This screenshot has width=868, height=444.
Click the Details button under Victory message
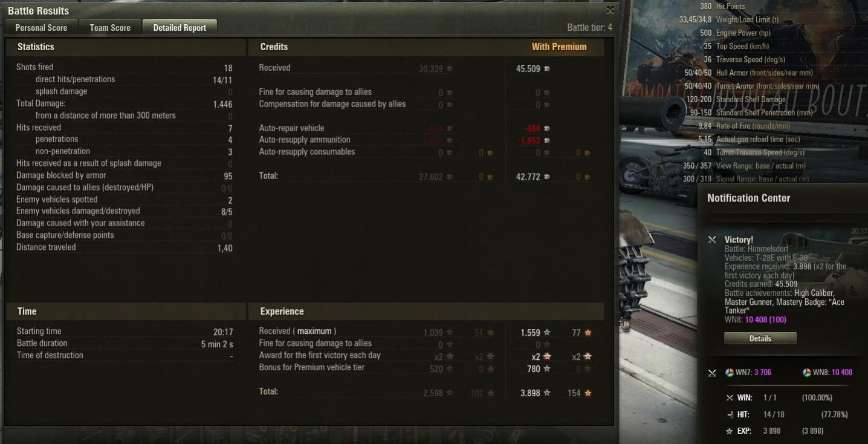(760, 338)
